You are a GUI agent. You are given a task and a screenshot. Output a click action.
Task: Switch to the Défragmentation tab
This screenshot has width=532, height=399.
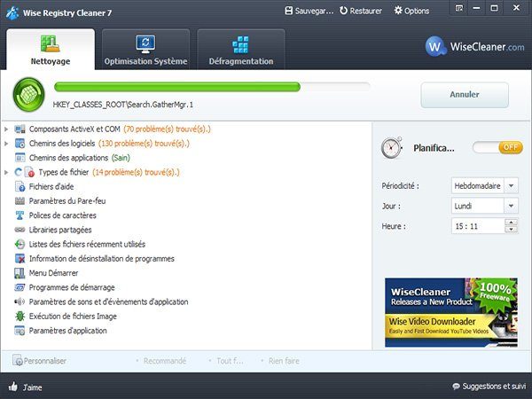[241, 50]
